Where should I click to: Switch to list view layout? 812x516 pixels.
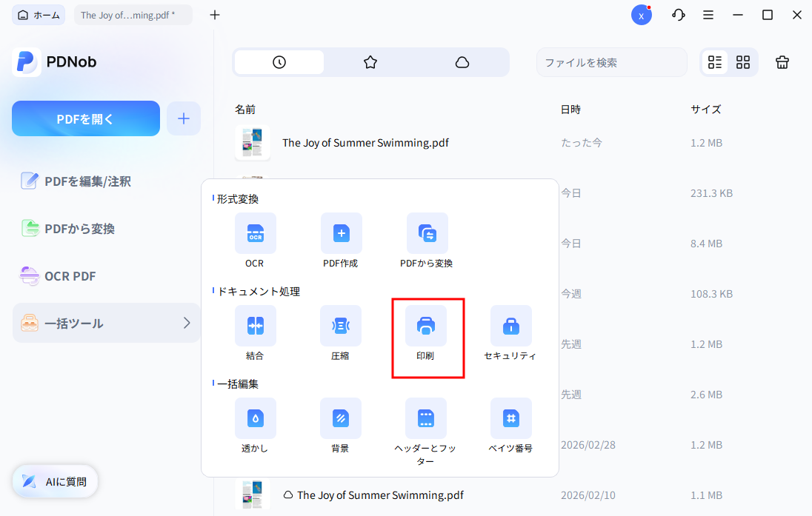(715, 62)
